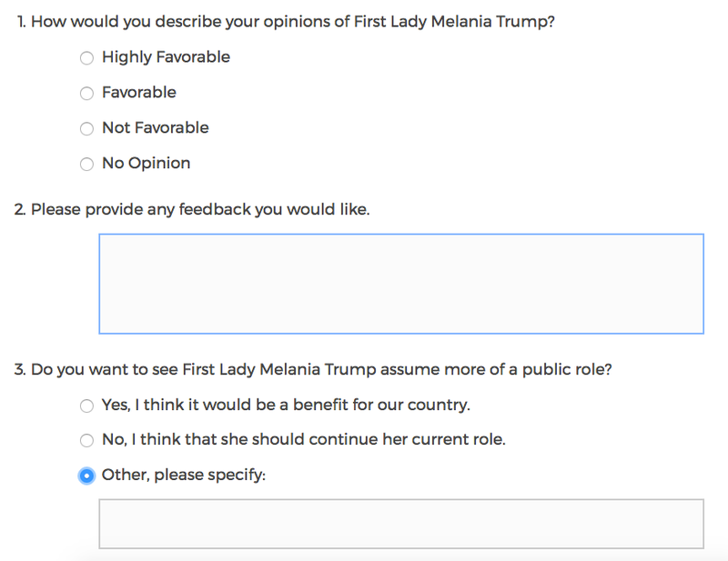Choose the Favorable radio option circle
The height and width of the screenshot is (561, 728).
click(x=86, y=94)
